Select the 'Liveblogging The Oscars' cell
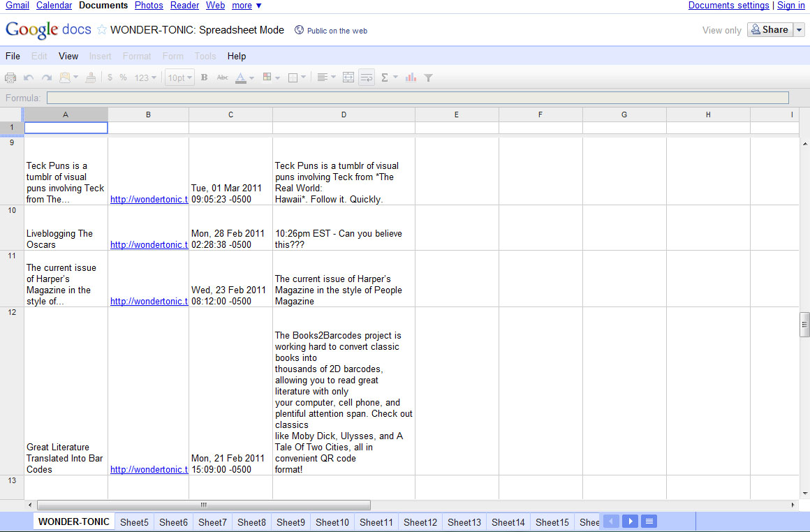 66,228
